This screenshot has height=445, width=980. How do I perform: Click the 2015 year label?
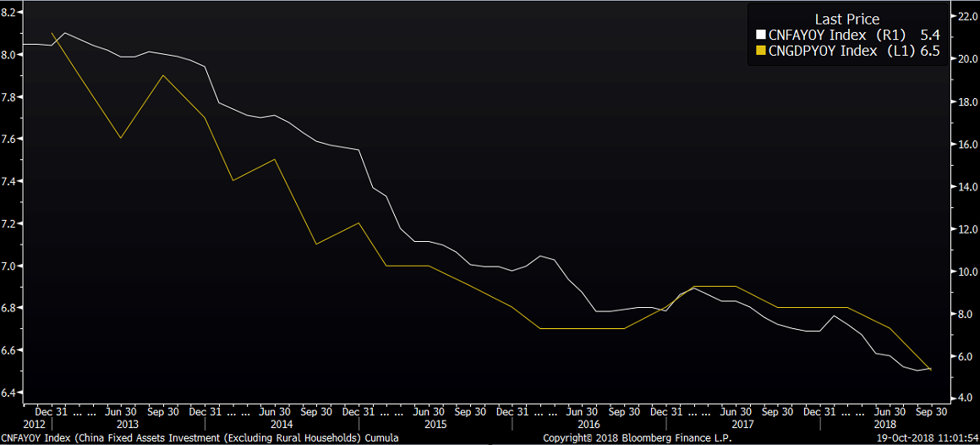point(435,424)
